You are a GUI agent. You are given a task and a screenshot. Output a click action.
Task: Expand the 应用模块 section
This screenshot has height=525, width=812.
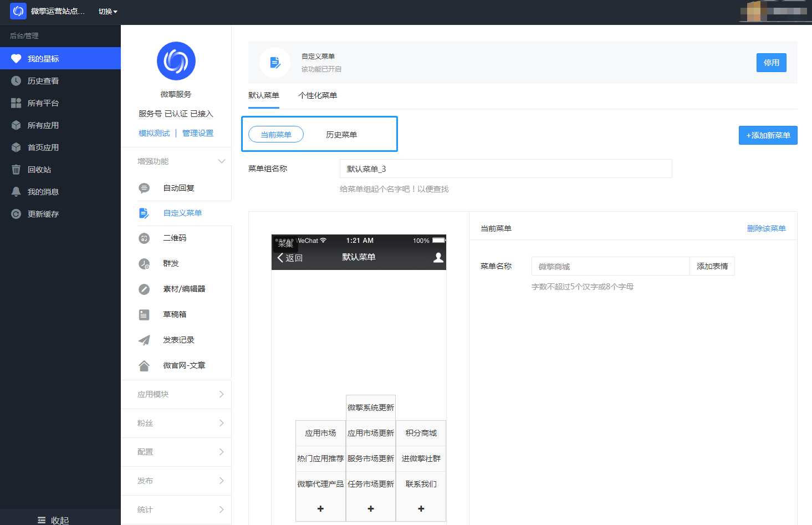pos(176,394)
